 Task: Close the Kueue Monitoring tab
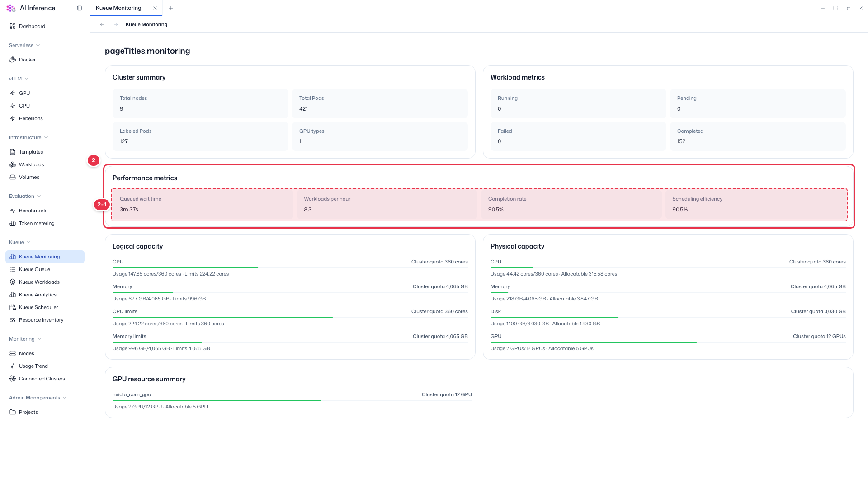coord(155,8)
